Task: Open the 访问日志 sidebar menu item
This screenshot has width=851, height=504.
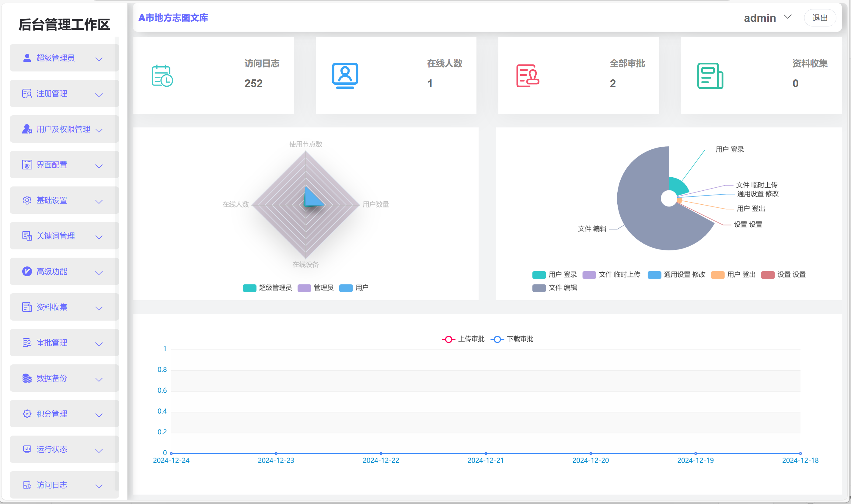Action: (x=64, y=485)
